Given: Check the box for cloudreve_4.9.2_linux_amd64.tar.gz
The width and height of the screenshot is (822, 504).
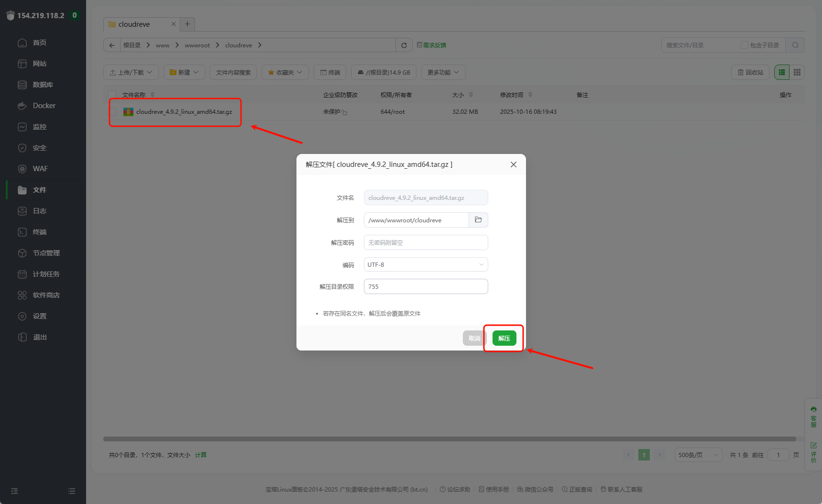Looking at the screenshot, I should 113,112.
